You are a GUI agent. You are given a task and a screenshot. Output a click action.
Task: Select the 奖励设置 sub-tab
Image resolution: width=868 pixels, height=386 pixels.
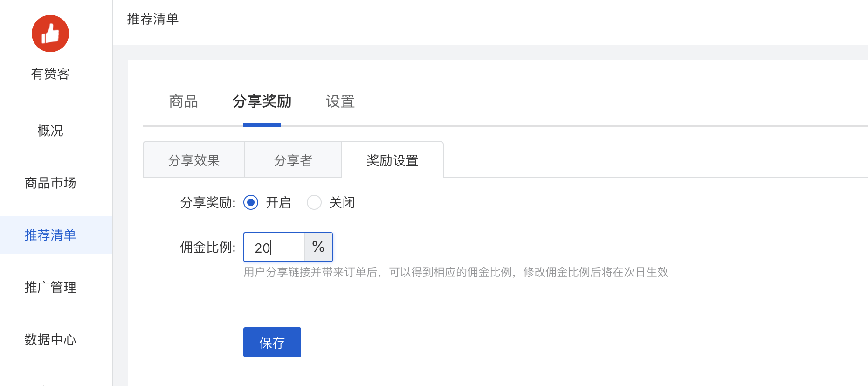coord(393,160)
